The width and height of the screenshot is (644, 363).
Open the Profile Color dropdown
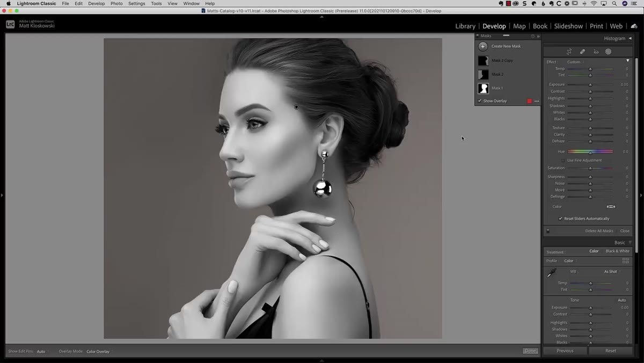pos(570,261)
